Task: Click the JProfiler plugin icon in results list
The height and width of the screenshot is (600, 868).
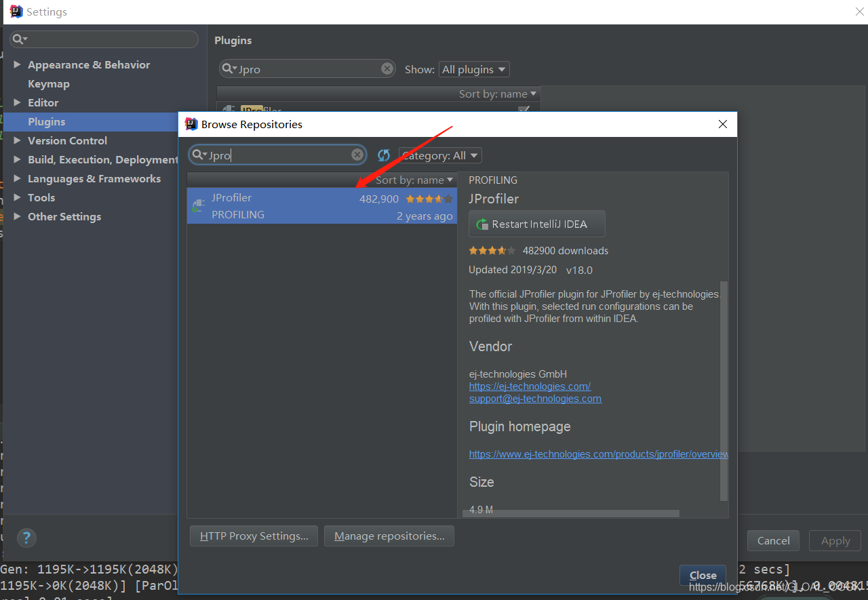Action: [x=198, y=205]
